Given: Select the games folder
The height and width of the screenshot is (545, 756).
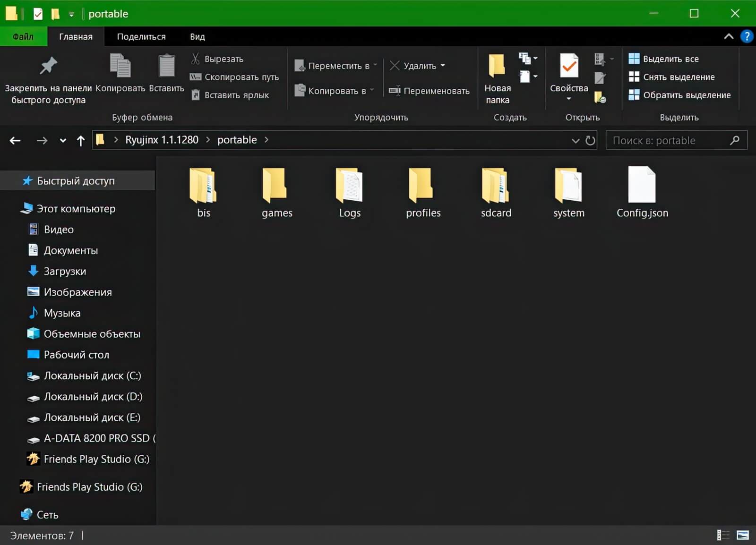Looking at the screenshot, I should tap(277, 192).
